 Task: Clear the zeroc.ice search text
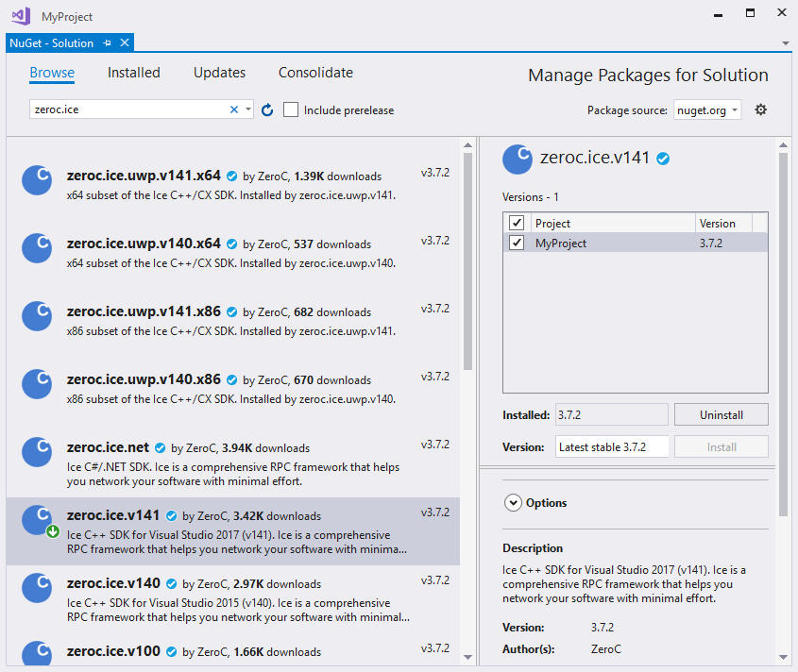click(x=234, y=109)
